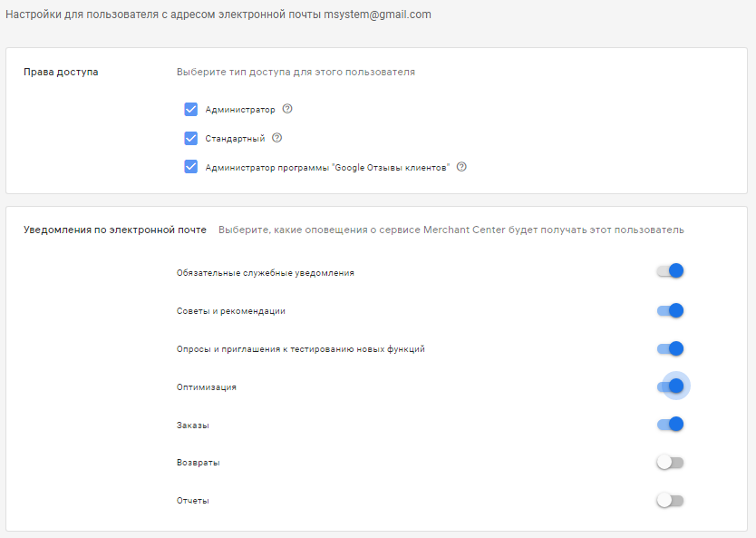Click the Права доступа section heading
Screen dimensions: 756x538
61,72
